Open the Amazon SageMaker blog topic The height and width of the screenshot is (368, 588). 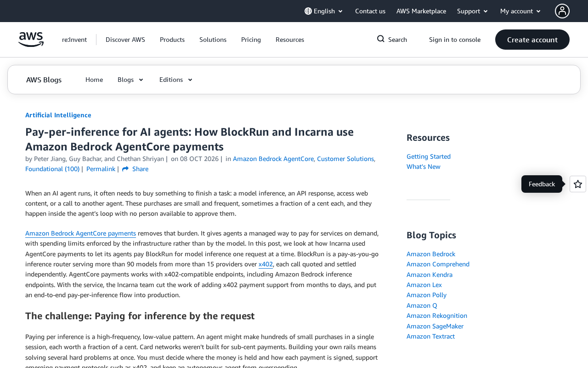pyautogui.click(x=435, y=326)
